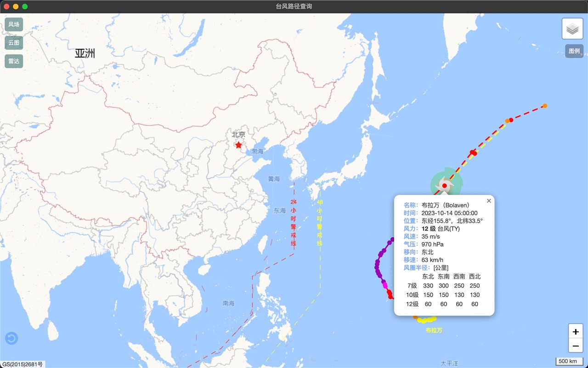Click the 10级 row label in wind radius table

pos(412,295)
